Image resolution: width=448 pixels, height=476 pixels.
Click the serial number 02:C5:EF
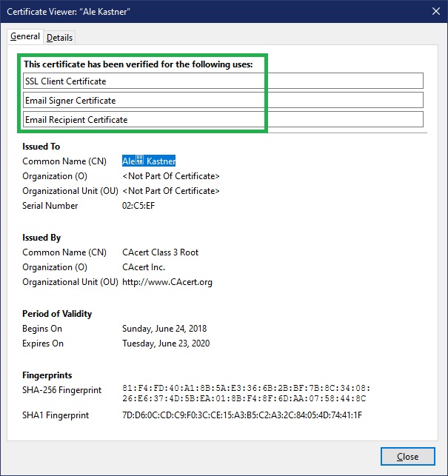(139, 206)
